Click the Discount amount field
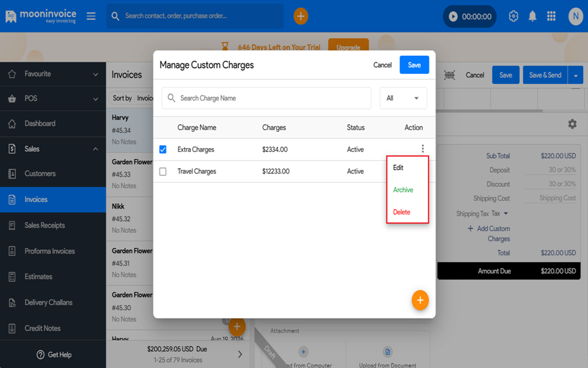This screenshot has width=588, height=368. pyautogui.click(x=550, y=184)
